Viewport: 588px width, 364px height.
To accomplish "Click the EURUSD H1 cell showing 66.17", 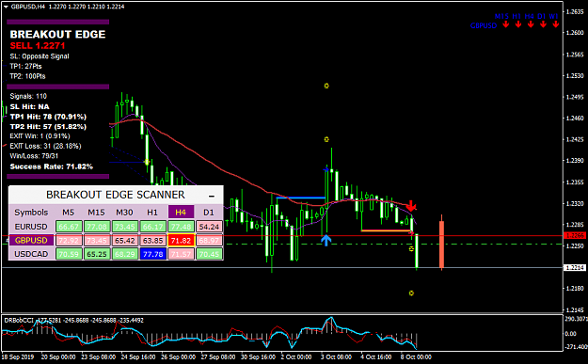I will (x=153, y=227).
